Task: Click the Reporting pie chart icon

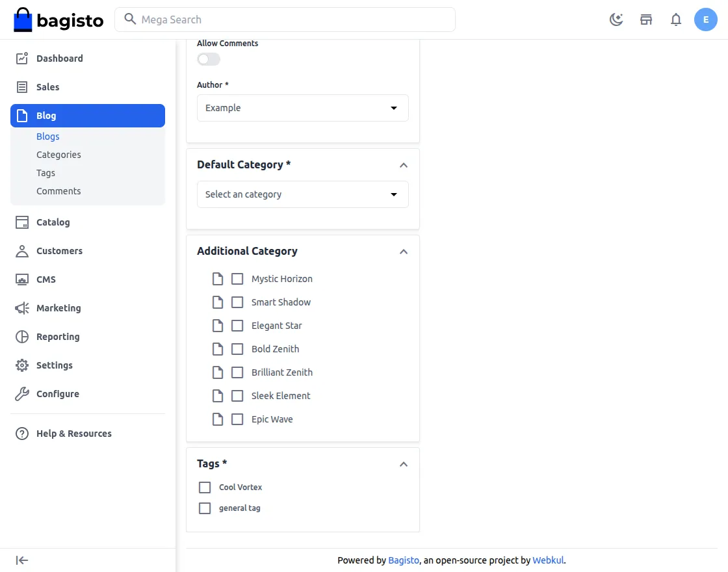Action: point(22,337)
